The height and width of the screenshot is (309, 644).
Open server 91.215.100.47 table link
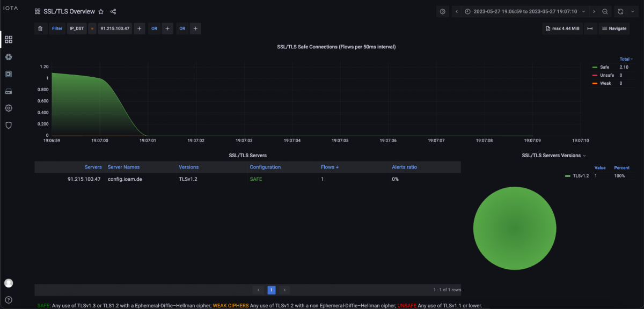tap(84, 179)
